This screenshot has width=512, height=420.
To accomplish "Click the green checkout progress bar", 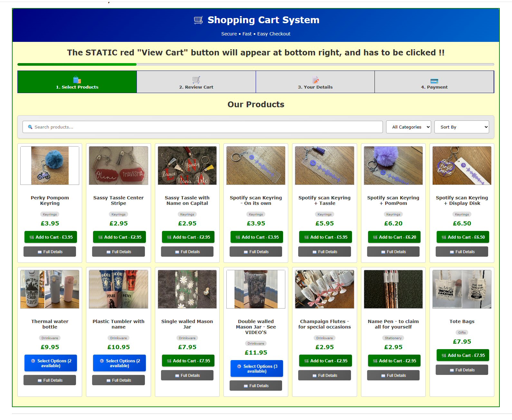I will tap(77, 64).
